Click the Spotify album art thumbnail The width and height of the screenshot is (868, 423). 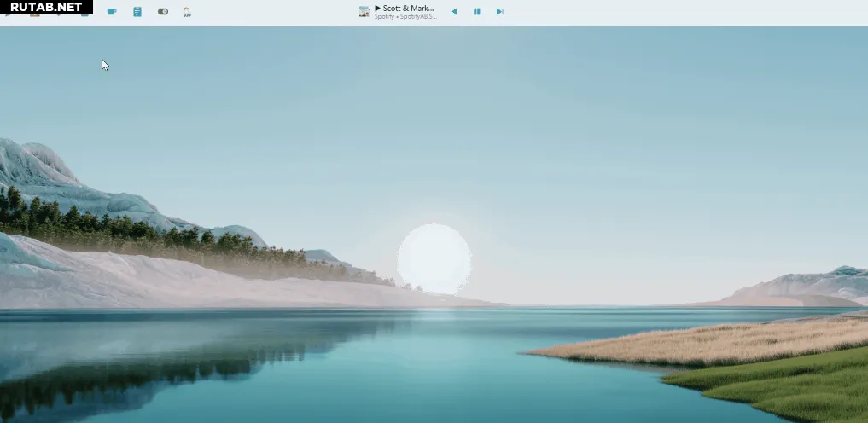coord(364,12)
